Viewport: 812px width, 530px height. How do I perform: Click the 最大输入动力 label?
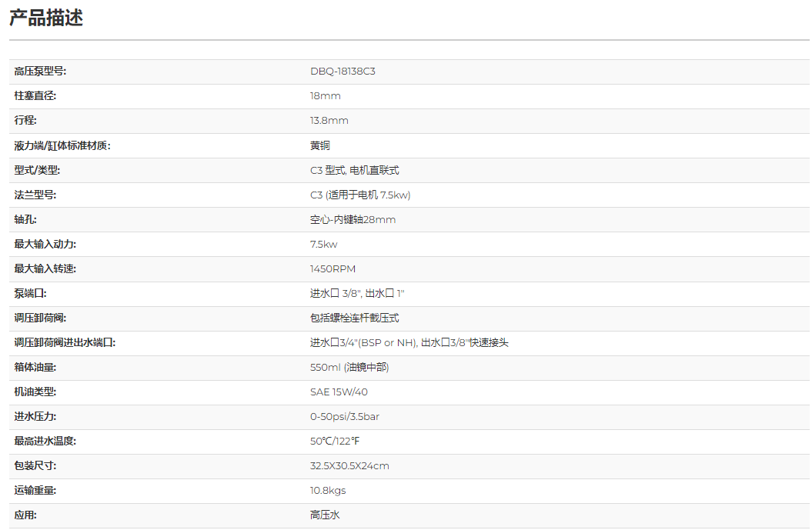[45, 244]
